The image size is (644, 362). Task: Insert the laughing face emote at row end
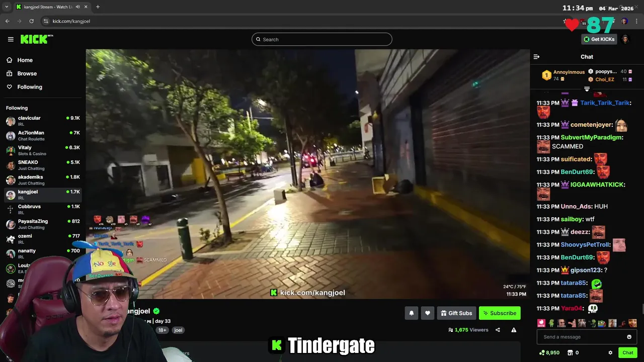(632, 323)
